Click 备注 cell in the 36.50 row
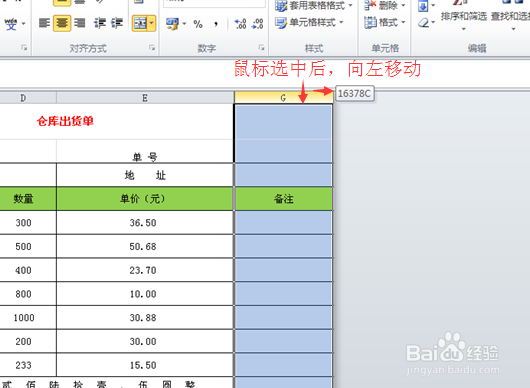The height and width of the screenshot is (388, 530). click(284, 222)
